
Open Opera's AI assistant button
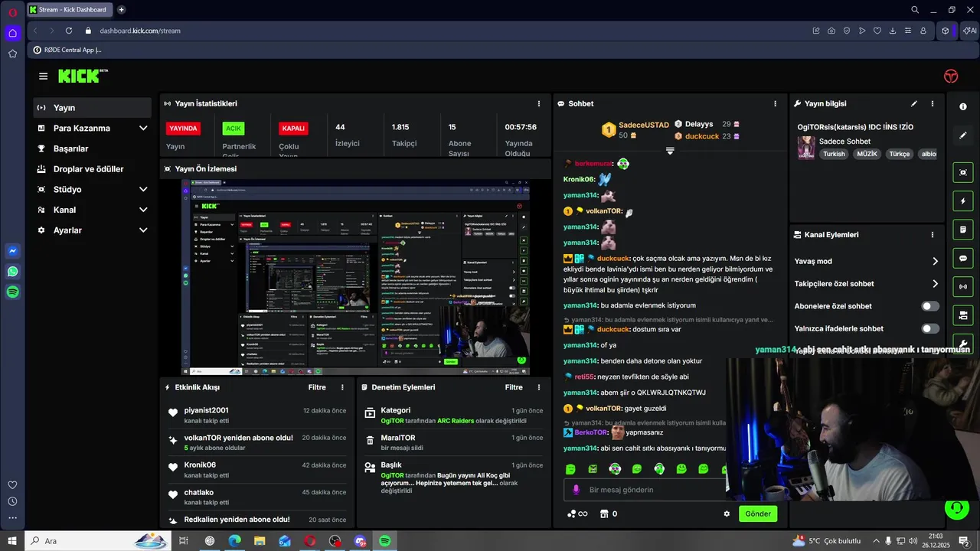tap(970, 31)
